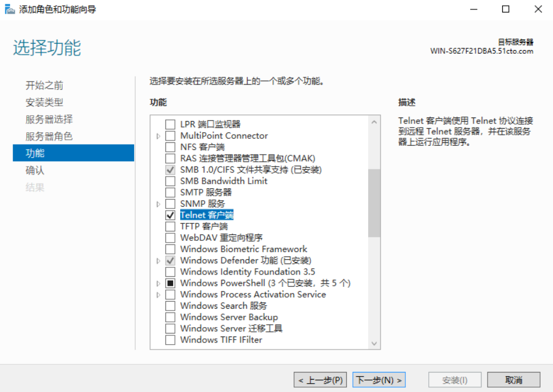Check the SMB Bandwidth Limit checkbox
The height and width of the screenshot is (392, 553).
[170, 181]
